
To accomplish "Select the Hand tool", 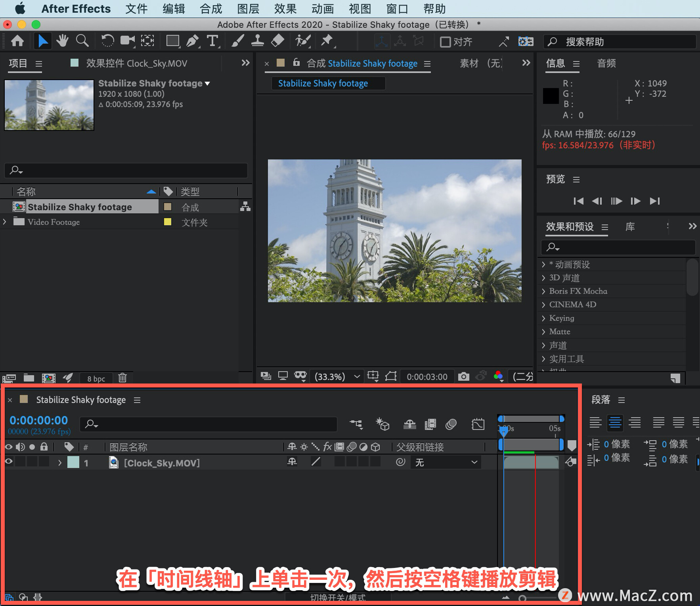I will (x=62, y=41).
